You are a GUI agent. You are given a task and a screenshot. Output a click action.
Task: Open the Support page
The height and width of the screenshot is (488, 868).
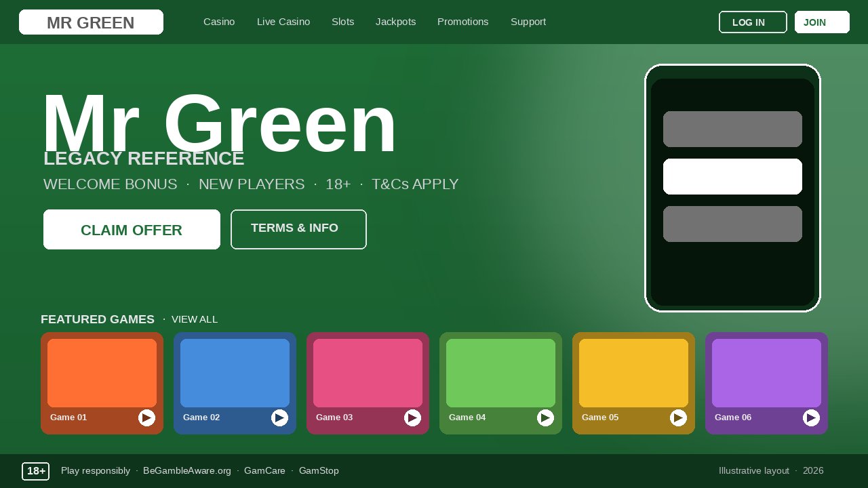pos(528,22)
